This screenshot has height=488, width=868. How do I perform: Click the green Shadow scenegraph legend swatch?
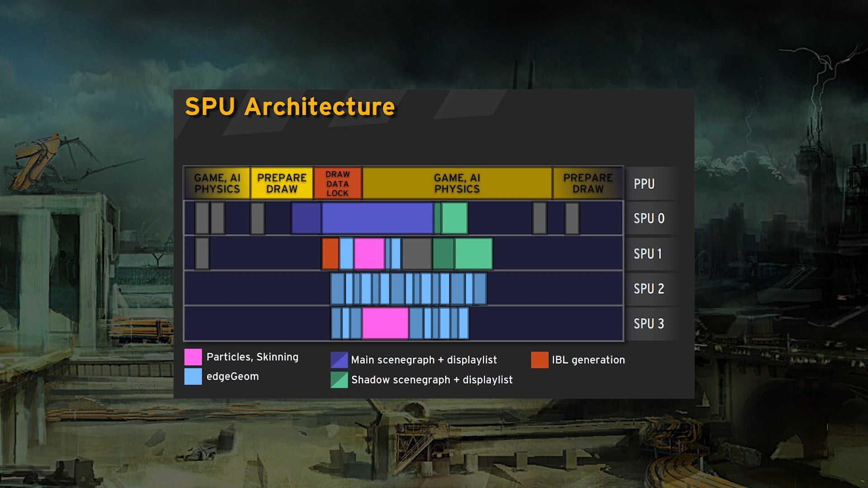(x=339, y=380)
